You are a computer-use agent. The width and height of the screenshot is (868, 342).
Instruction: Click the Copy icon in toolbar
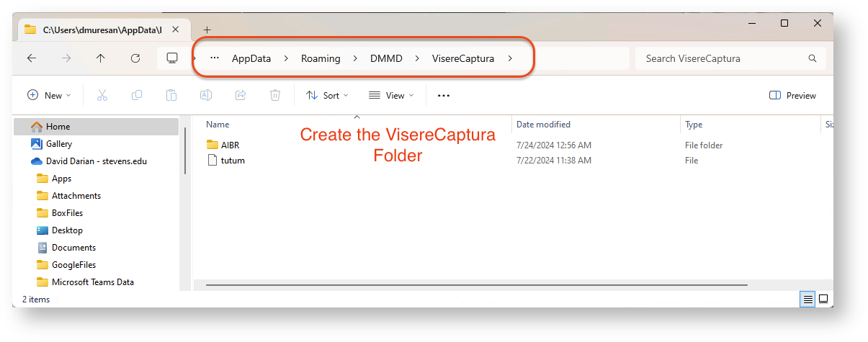pos(137,95)
